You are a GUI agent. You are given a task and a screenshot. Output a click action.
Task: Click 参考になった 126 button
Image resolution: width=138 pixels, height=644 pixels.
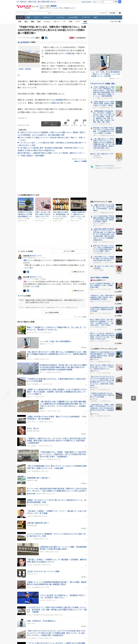point(78,272)
